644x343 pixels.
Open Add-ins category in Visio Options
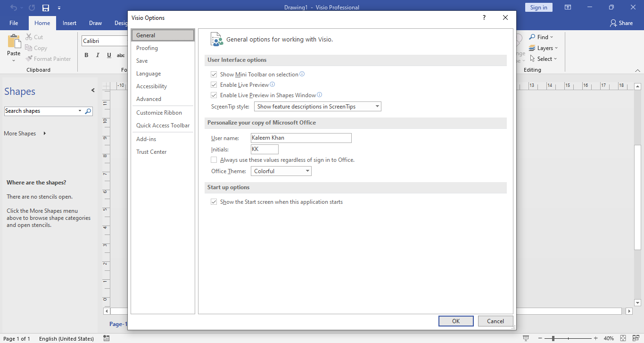click(162, 139)
